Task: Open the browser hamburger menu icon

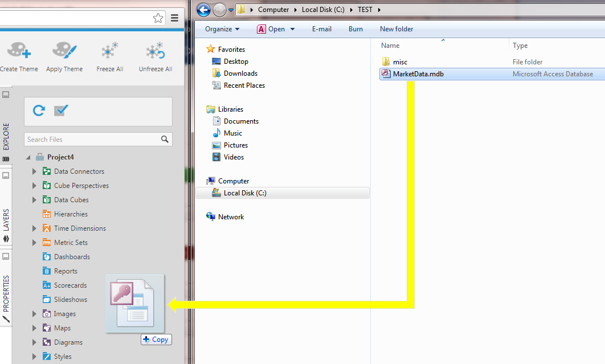Action: point(174,18)
